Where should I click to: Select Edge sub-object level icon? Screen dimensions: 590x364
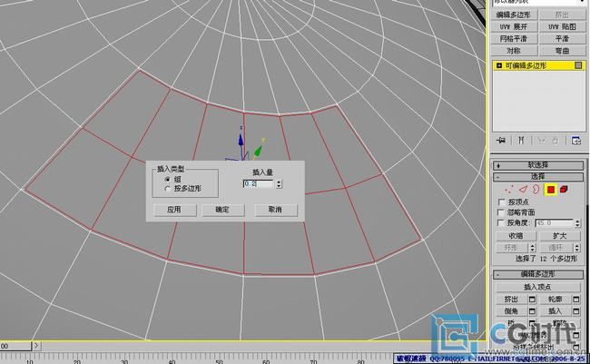click(x=524, y=190)
